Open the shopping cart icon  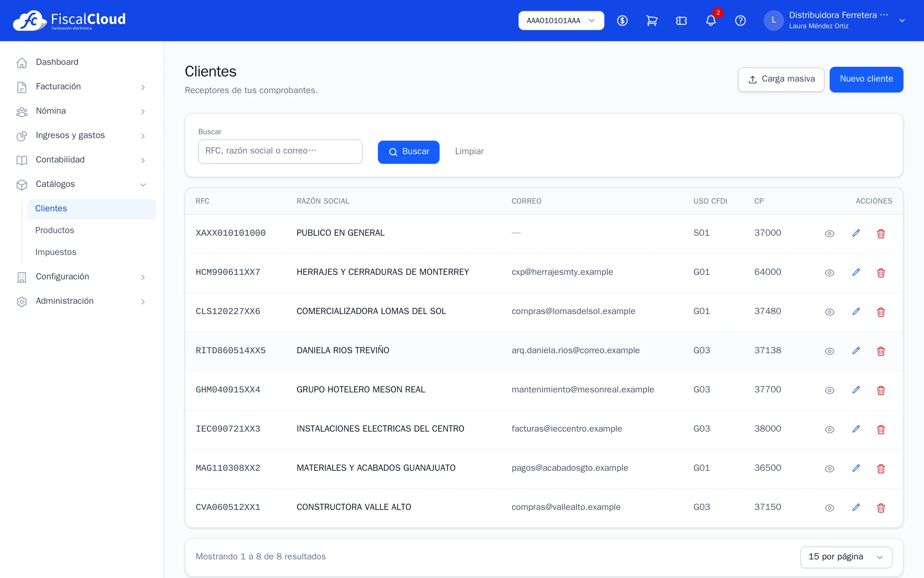pos(652,21)
